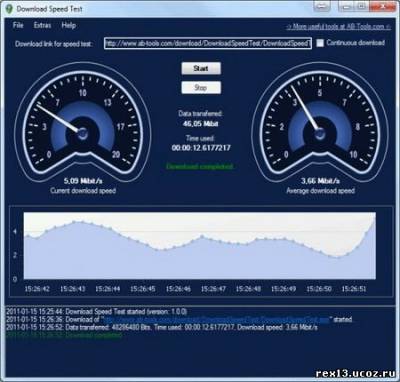Enable the Continuous download checkbox

[x=320, y=43]
